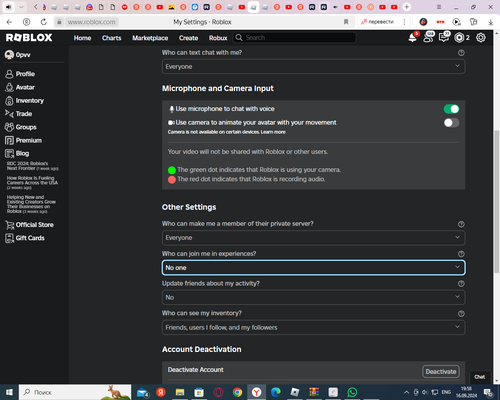Open the Robux balance icon
This screenshot has height=400, width=500.
click(x=459, y=38)
